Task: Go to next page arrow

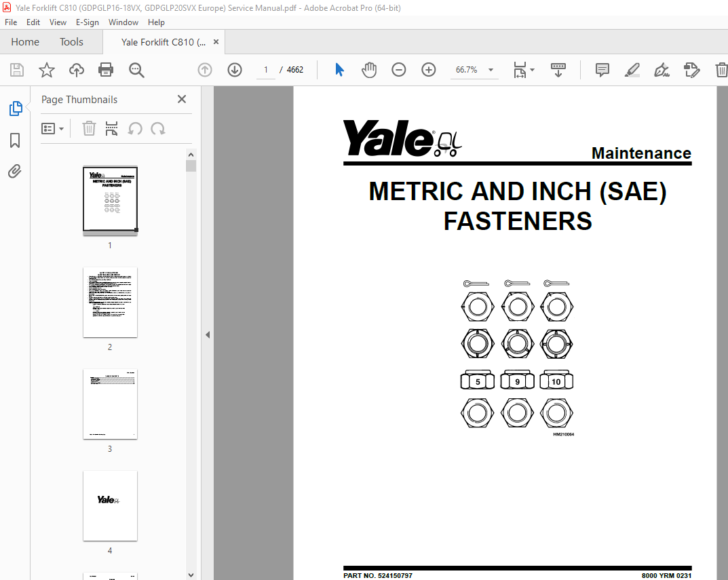Action: click(x=235, y=70)
